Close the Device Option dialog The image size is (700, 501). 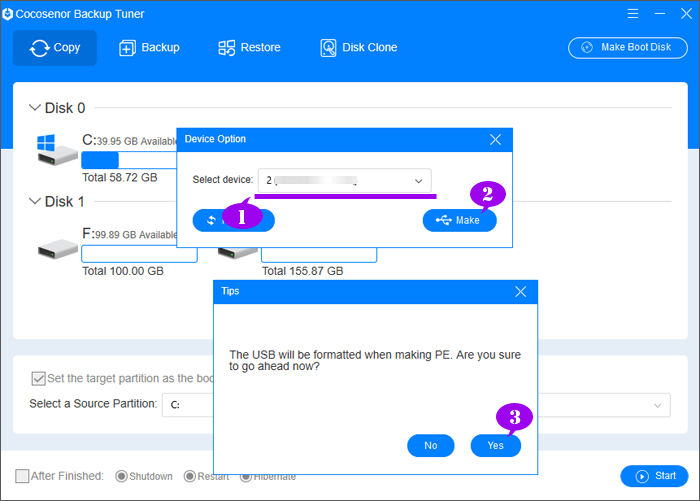[495, 140]
